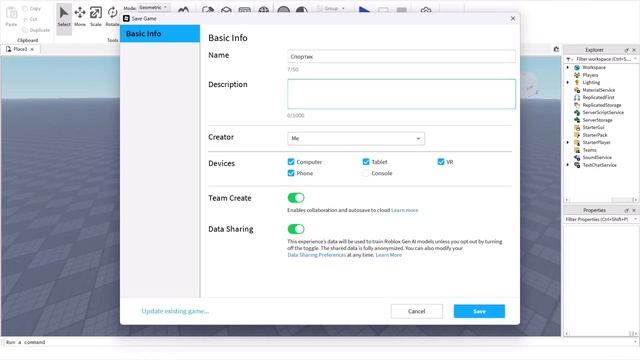Open Team Create Learn more link
This screenshot has height=360, width=640.
pyautogui.click(x=404, y=210)
